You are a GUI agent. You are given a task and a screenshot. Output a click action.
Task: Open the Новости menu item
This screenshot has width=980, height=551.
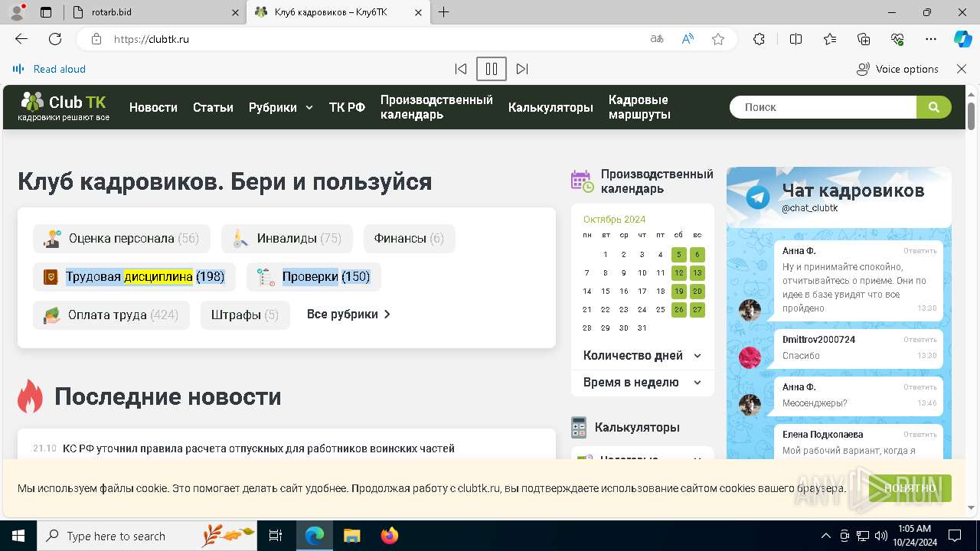pos(153,107)
